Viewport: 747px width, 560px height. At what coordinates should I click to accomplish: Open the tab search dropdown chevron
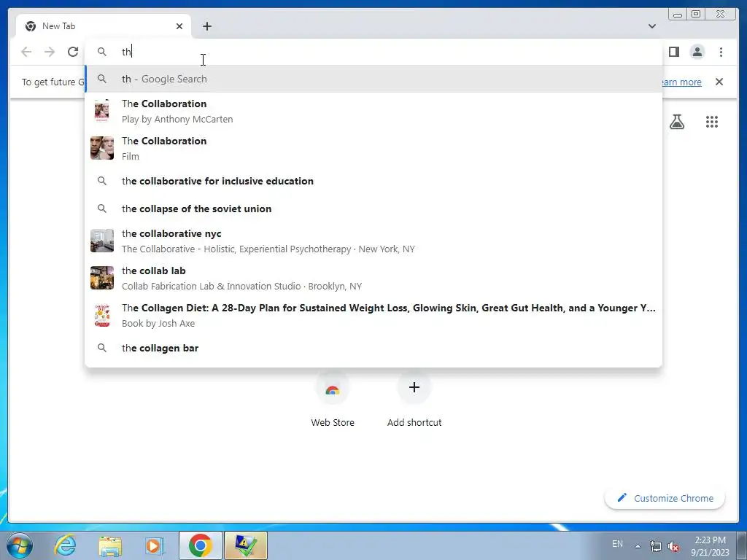click(651, 26)
